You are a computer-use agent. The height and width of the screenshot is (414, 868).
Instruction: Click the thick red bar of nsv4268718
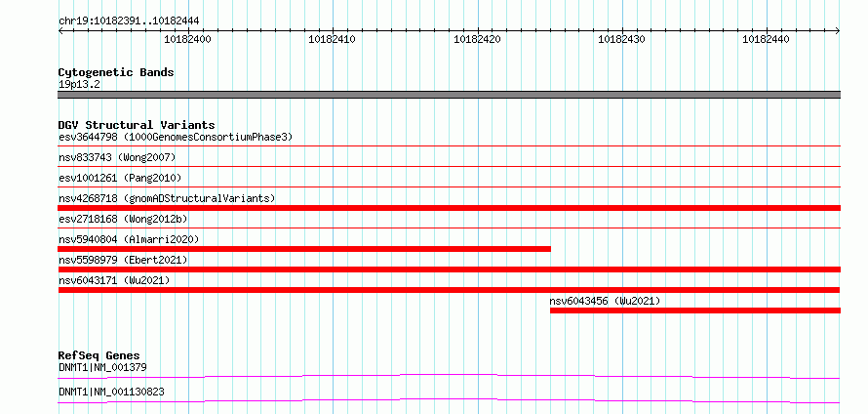pyautogui.click(x=449, y=208)
